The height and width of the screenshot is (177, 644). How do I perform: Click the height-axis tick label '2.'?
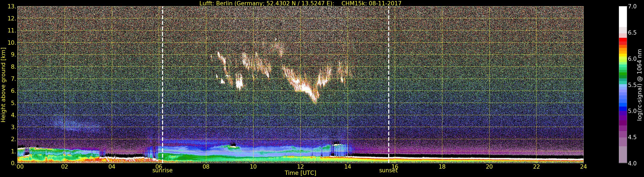point(14,139)
